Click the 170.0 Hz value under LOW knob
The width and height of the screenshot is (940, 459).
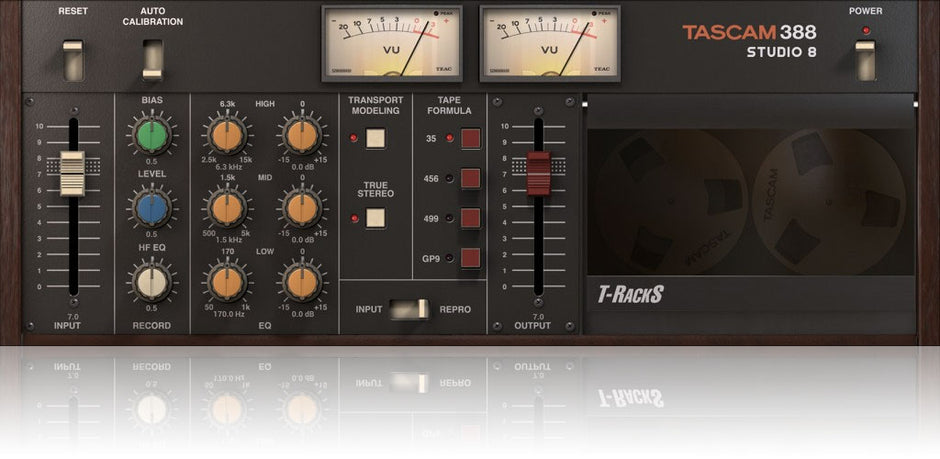(x=227, y=313)
